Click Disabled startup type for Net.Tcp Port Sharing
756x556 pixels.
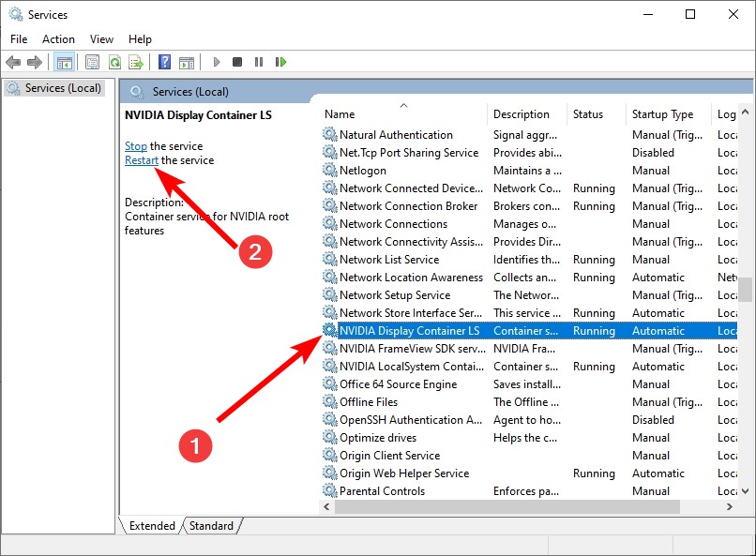[x=653, y=152]
